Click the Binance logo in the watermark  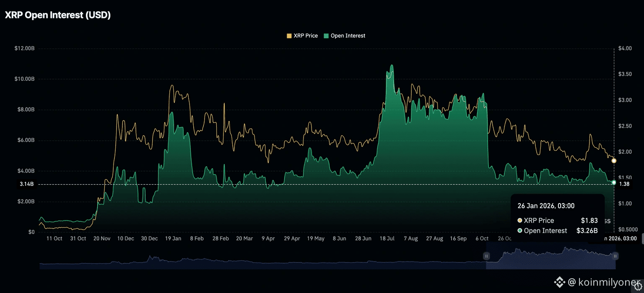559,283
